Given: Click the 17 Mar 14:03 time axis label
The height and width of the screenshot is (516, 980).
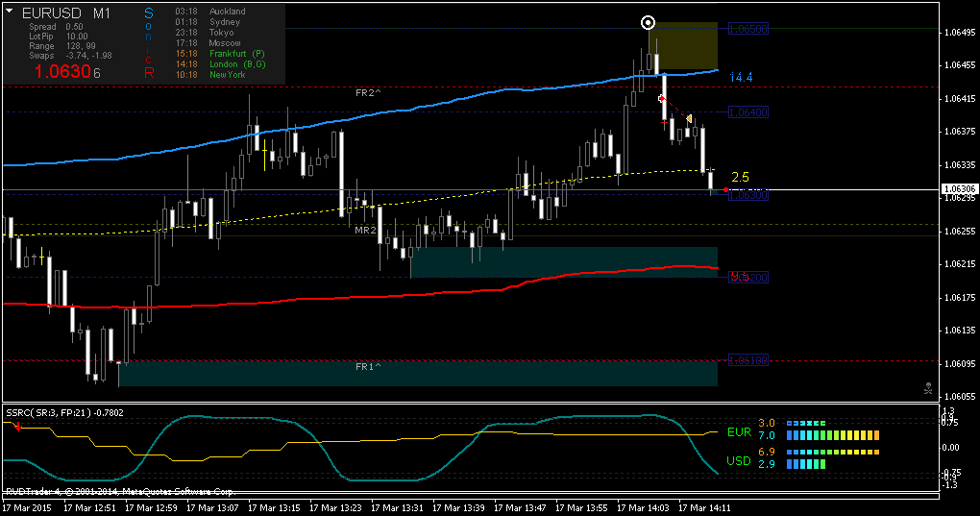Looking at the screenshot, I should tap(643, 508).
